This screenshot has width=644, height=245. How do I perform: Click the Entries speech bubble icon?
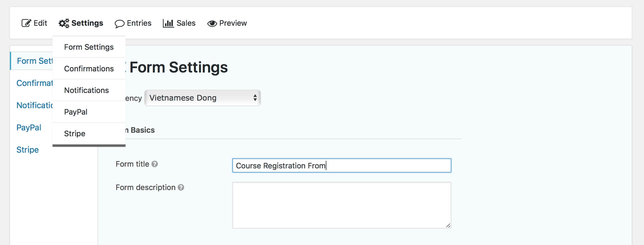119,24
